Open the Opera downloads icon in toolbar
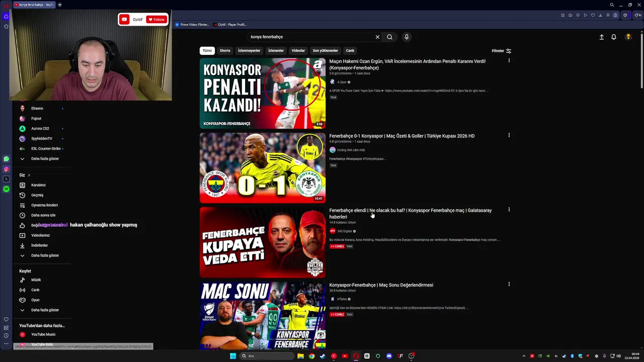 [600, 15]
